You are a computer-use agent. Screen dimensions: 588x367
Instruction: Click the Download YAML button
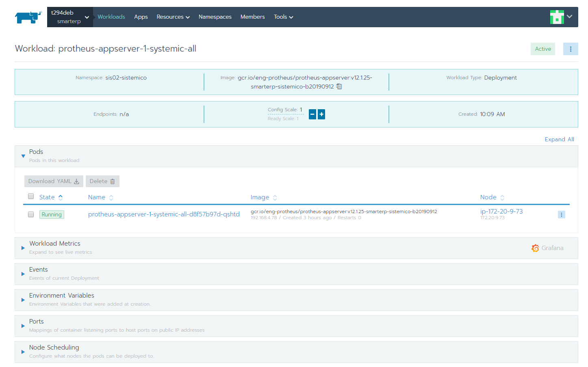point(54,181)
